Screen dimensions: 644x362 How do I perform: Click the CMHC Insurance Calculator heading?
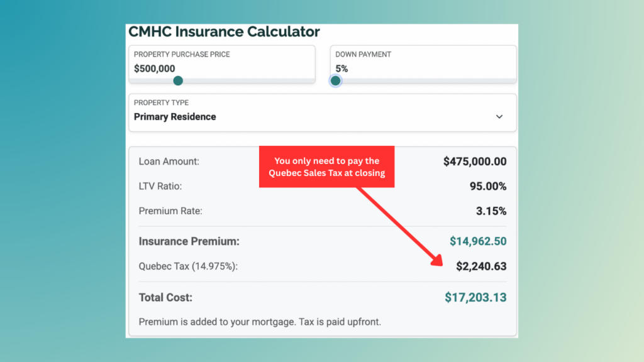224,31
